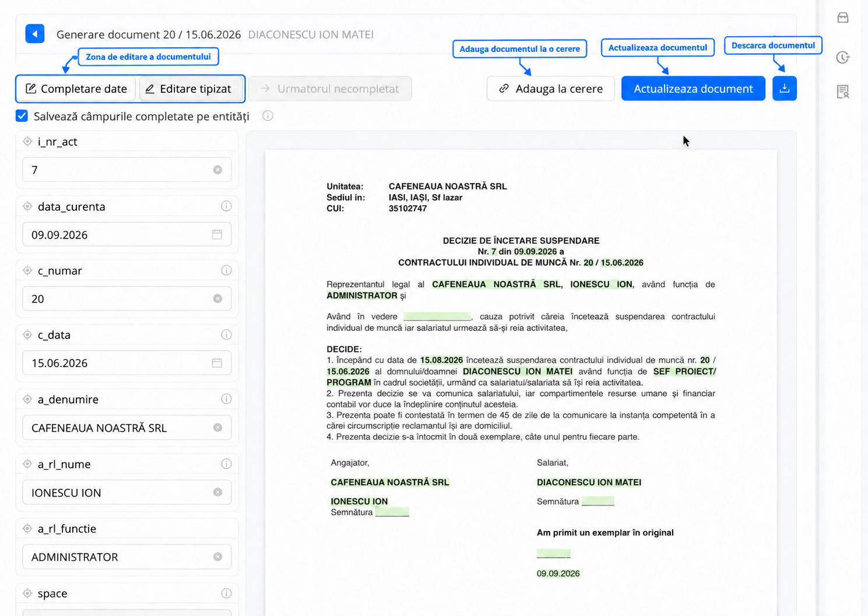Locate a_rl_functie field via target icon
This screenshot has height=616, width=868.
[27, 528]
